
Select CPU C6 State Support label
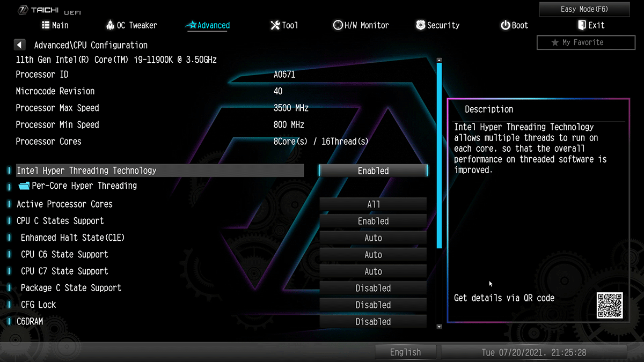[x=64, y=255]
